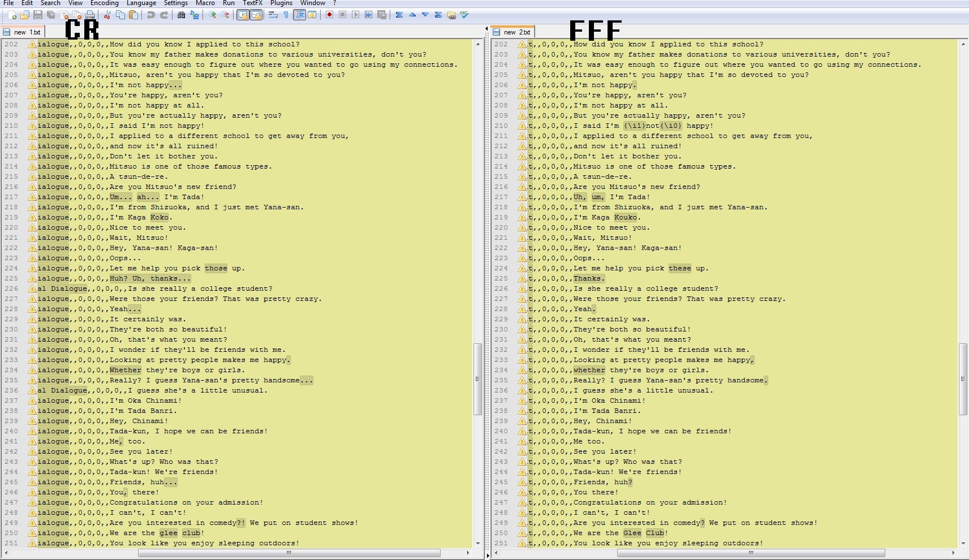
Task: Create a new file with the New icon
Action: click(x=12, y=15)
